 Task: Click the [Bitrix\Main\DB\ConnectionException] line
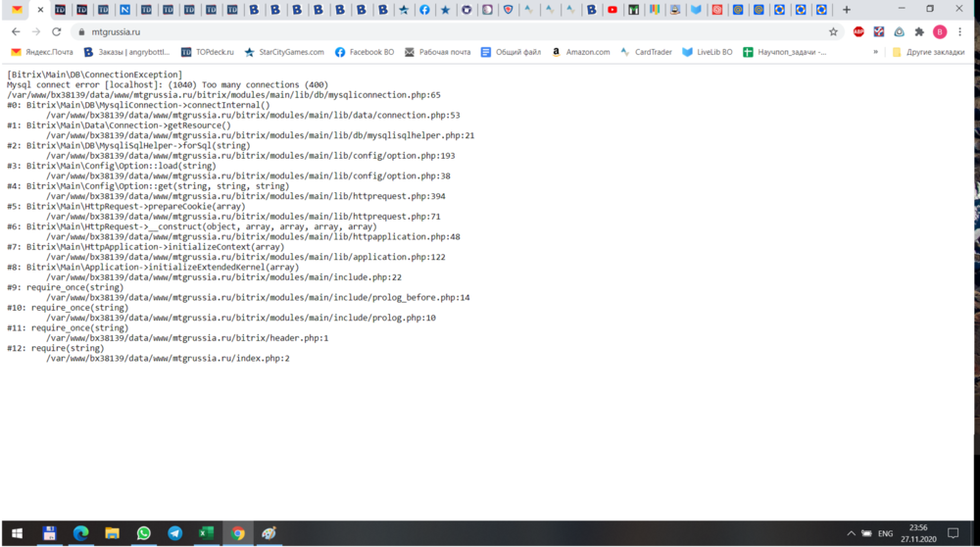pos(94,75)
